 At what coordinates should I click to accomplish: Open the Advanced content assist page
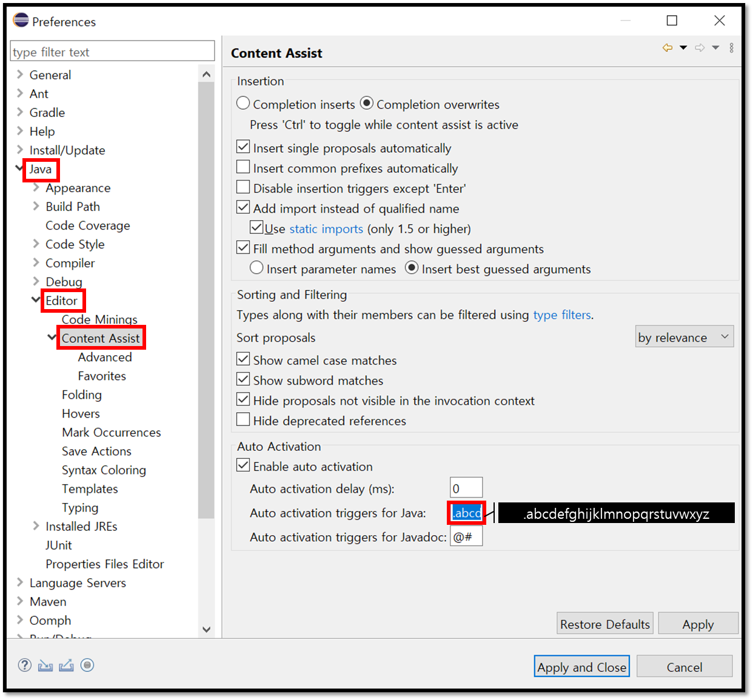(x=105, y=357)
